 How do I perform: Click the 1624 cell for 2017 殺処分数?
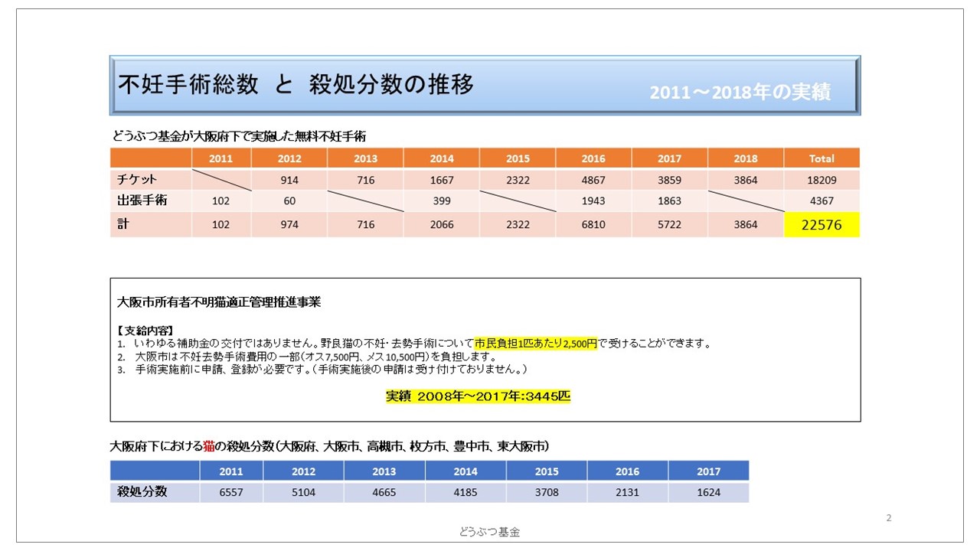click(x=708, y=492)
